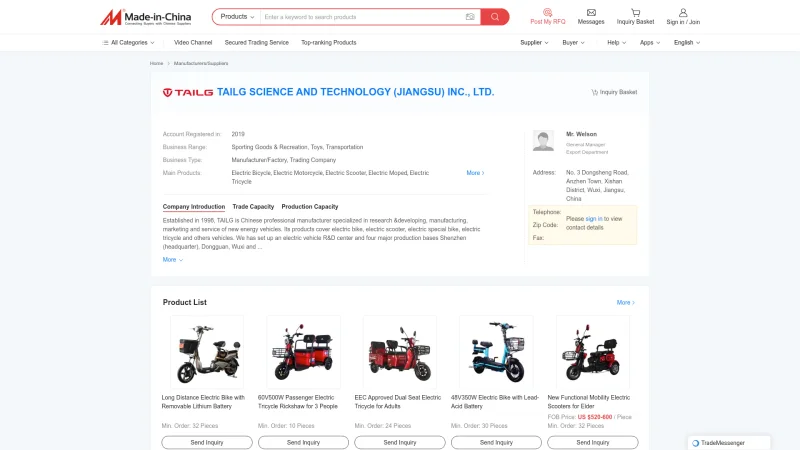Open New Functional Mobility Electric Scooters title
The image size is (800, 450).
589,402
